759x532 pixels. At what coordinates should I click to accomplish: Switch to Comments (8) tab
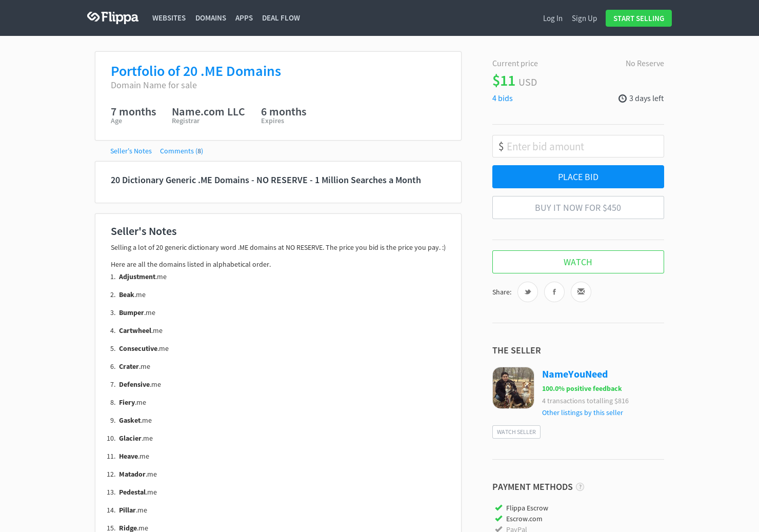tap(182, 151)
